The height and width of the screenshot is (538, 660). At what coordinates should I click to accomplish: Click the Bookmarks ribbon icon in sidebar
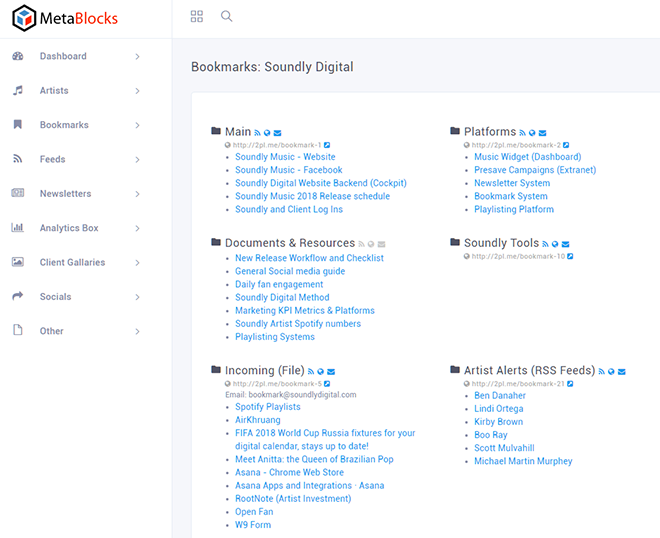tap(18, 125)
